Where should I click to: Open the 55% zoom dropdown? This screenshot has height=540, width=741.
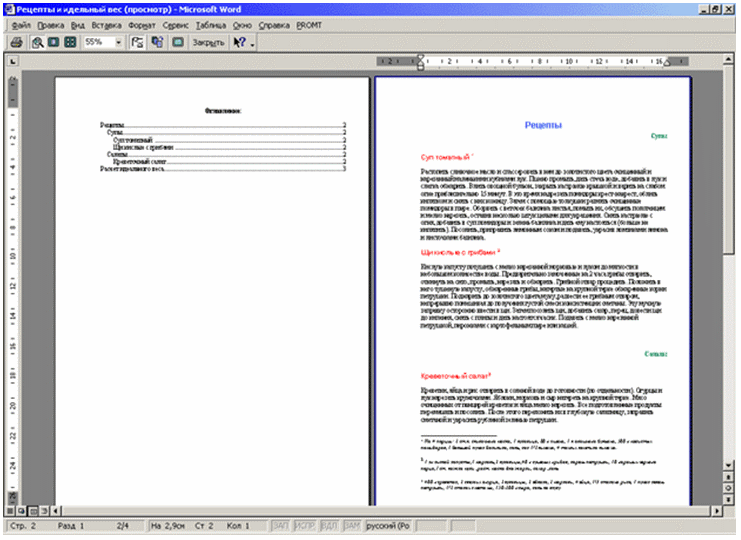[x=118, y=43]
